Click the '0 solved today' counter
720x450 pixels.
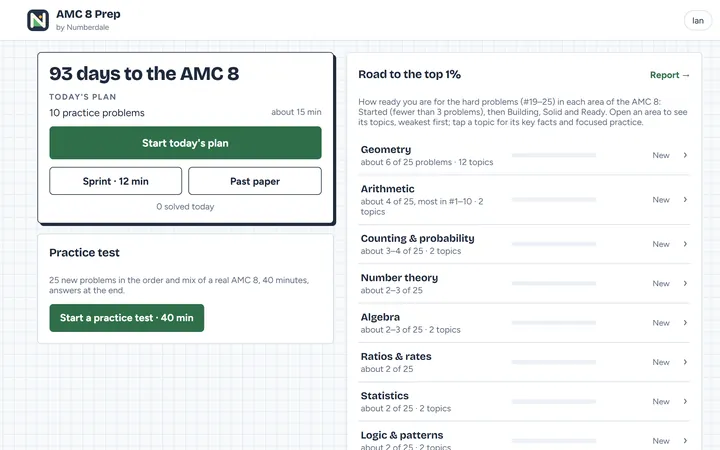[185, 207]
